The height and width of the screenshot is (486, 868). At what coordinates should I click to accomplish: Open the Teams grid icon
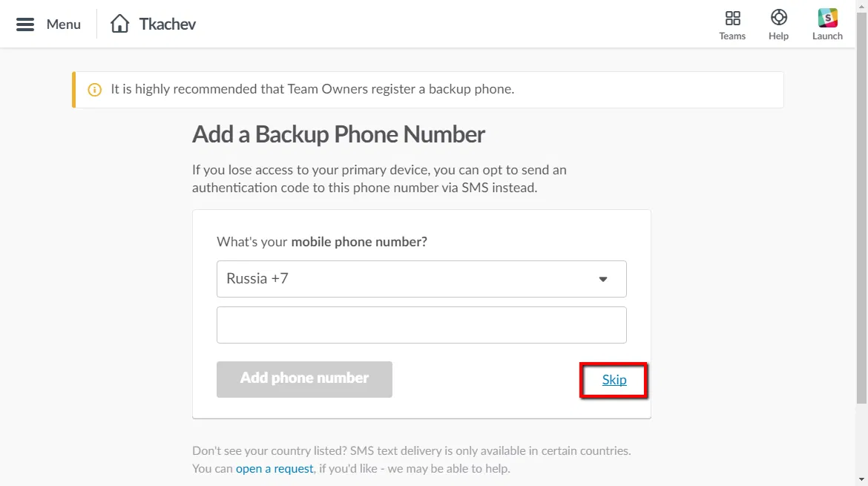[x=732, y=18]
